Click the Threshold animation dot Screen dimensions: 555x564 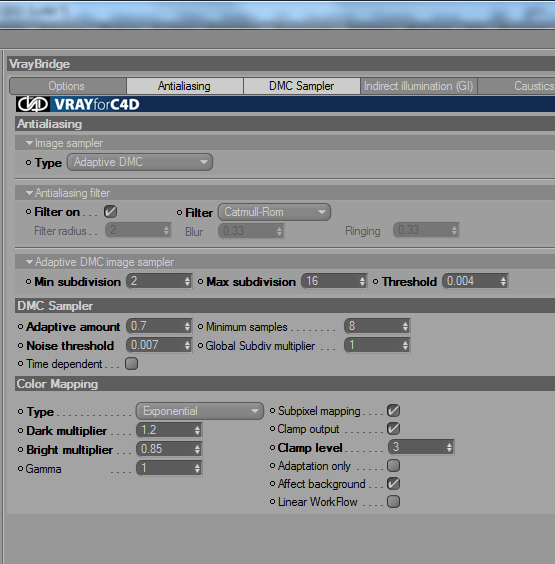pos(376,282)
